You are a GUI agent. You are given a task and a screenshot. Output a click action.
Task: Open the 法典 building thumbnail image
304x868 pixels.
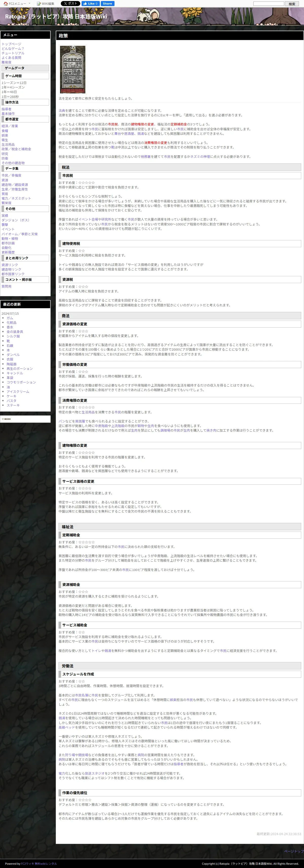click(72, 69)
